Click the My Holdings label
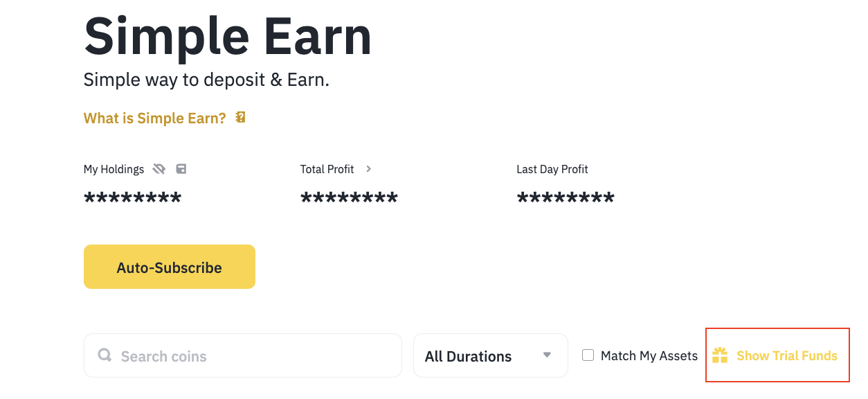Image resolution: width=868 pixels, height=399 pixels. (114, 169)
